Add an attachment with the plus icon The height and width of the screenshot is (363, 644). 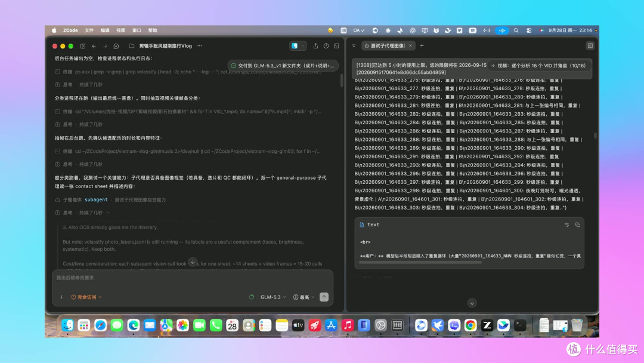click(x=61, y=297)
